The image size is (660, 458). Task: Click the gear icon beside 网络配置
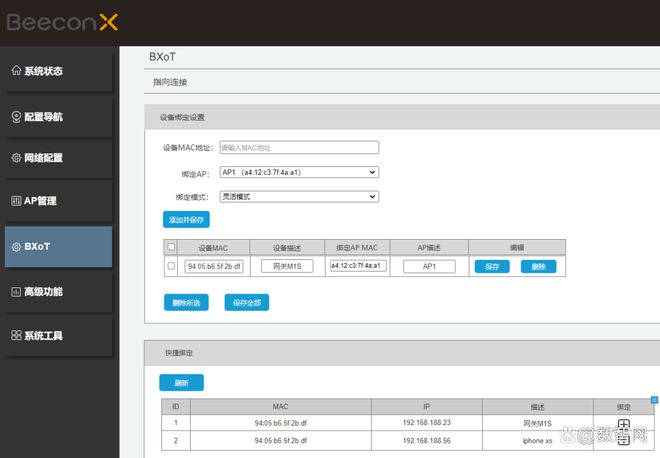[x=16, y=158]
